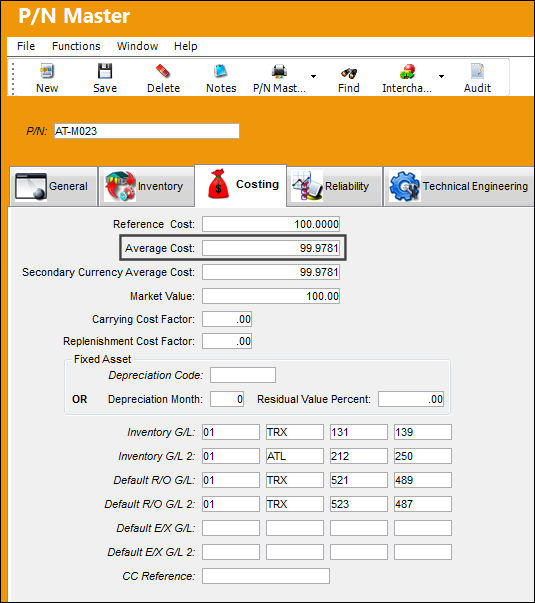Click the Market Value field
535x603 pixels.
[271, 296]
